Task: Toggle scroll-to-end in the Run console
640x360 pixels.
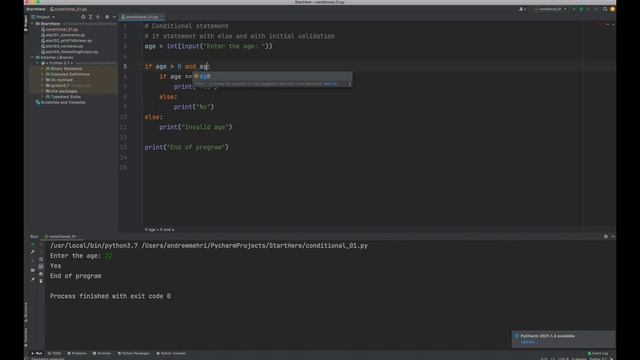Action: pos(40,266)
